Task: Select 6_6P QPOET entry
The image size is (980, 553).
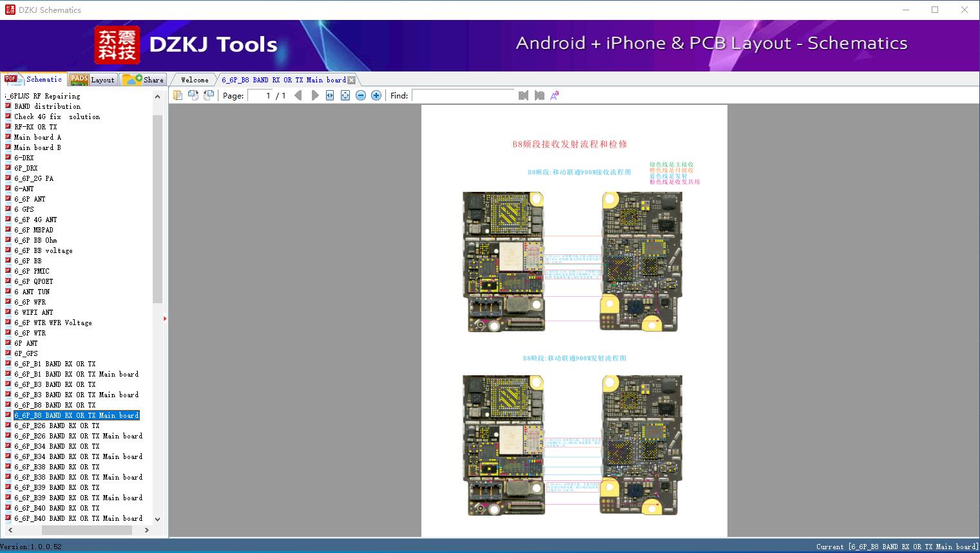Action: click(x=34, y=281)
